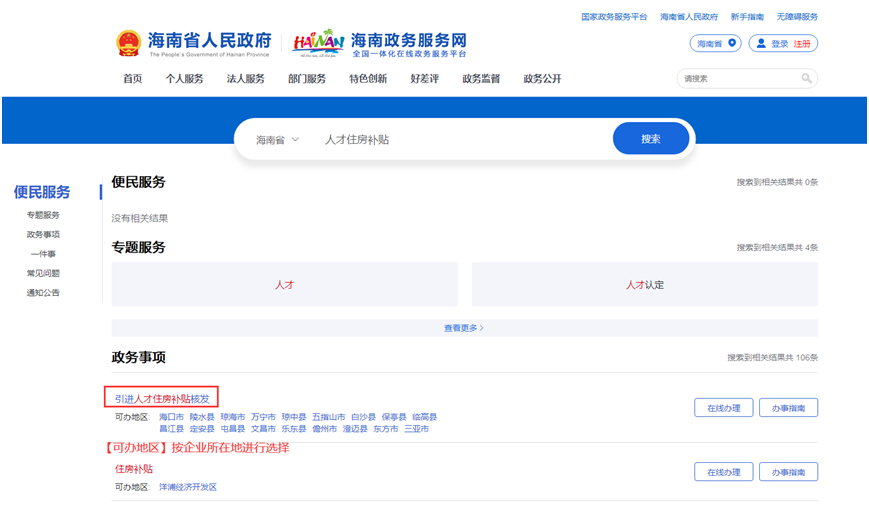
Task: Choose 文昌市 as available region
Action: (x=263, y=429)
